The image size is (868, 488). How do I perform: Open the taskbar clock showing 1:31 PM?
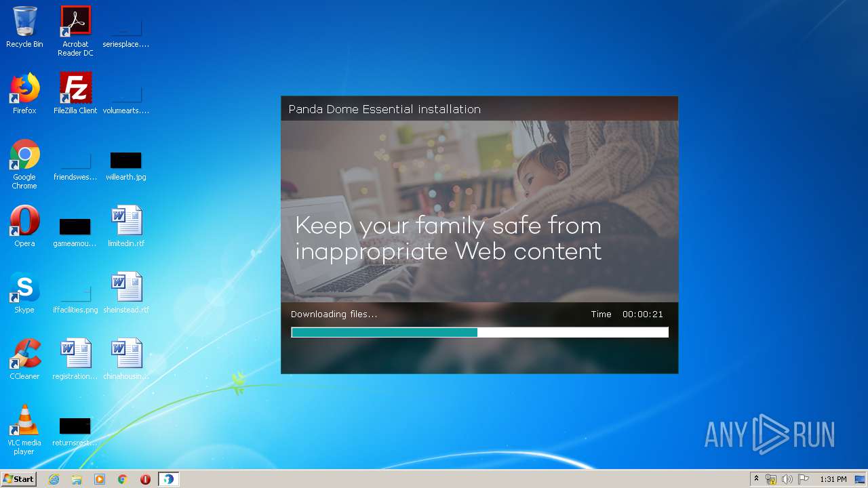833,479
